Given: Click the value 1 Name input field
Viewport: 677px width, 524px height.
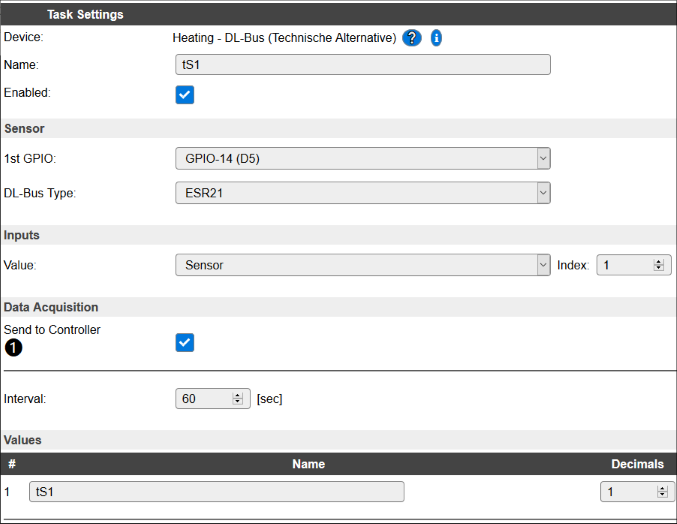Looking at the screenshot, I should coord(217,492).
